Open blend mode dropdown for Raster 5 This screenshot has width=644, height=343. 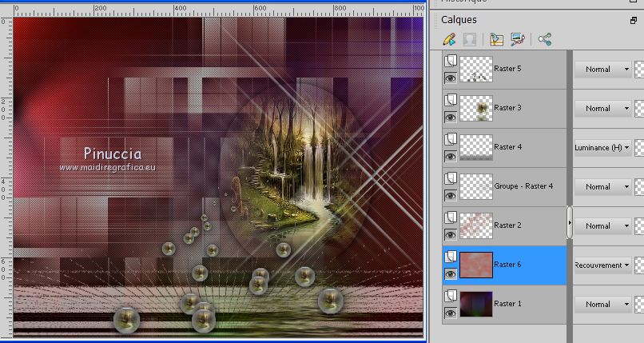(x=602, y=69)
